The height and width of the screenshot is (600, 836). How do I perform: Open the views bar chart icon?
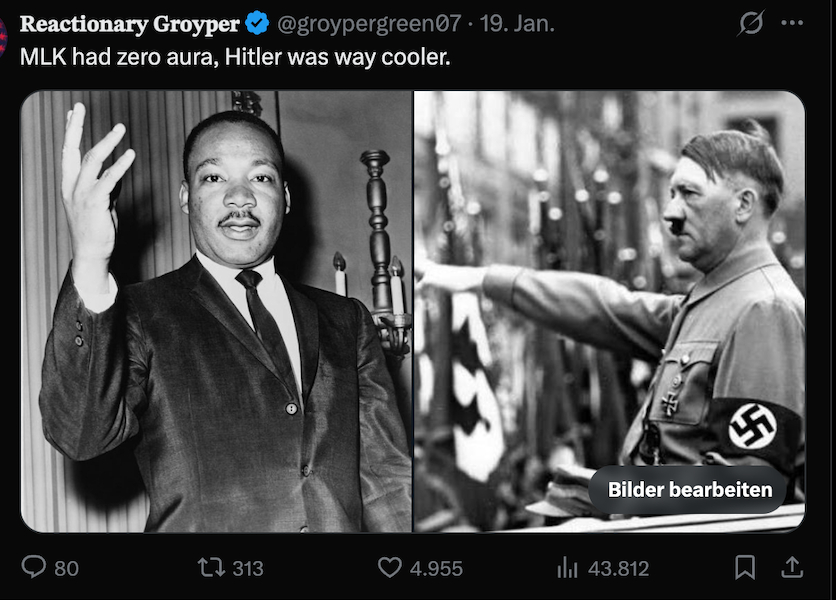[x=567, y=568]
